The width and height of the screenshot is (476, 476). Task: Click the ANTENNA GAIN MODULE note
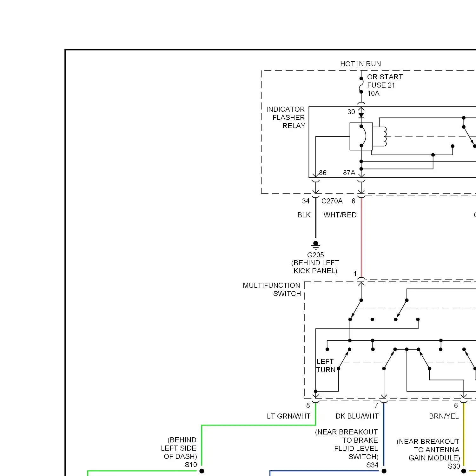(x=428, y=450)
